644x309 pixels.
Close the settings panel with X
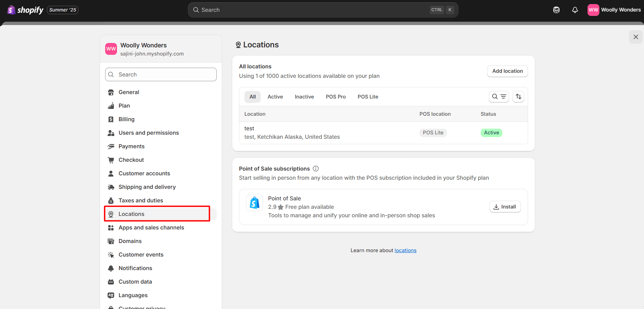636,37
